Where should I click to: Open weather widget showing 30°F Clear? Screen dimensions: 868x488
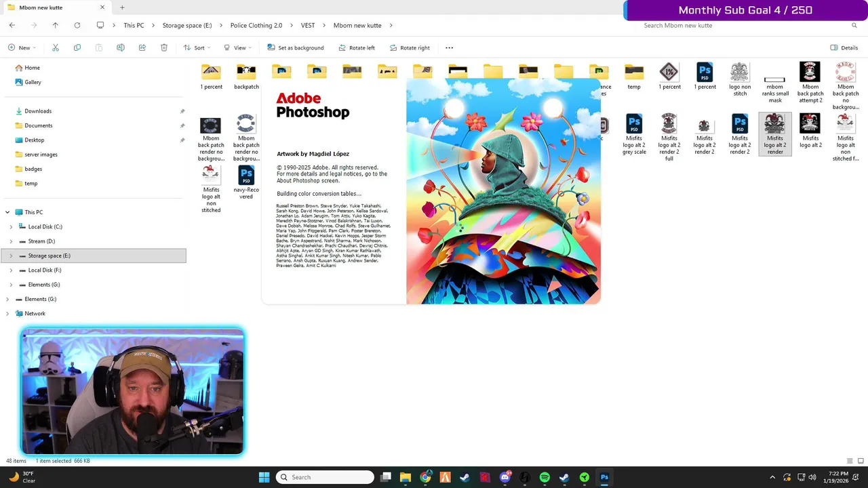[x=21, y=477]
